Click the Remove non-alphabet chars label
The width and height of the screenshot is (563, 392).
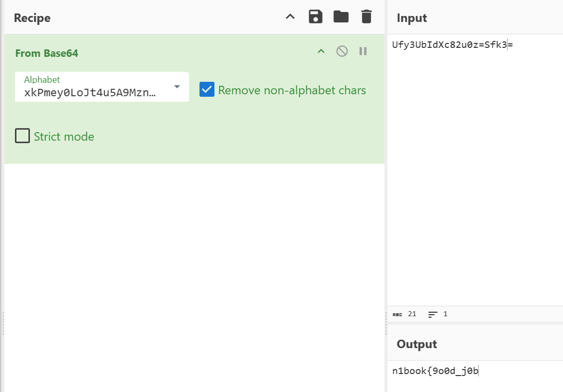(x=292, y=90)
